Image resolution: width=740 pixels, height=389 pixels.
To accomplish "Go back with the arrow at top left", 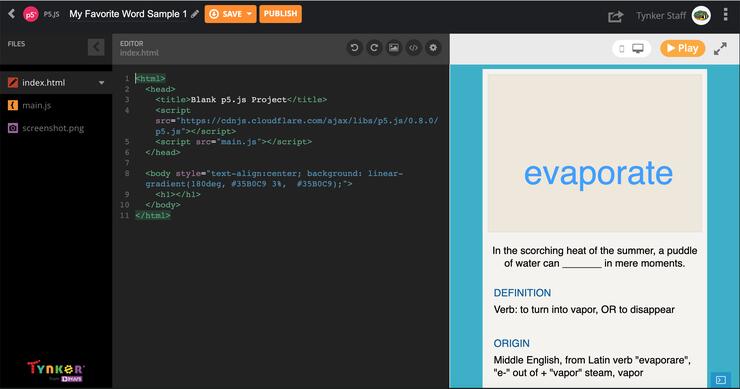I will [x=12, y=14].
